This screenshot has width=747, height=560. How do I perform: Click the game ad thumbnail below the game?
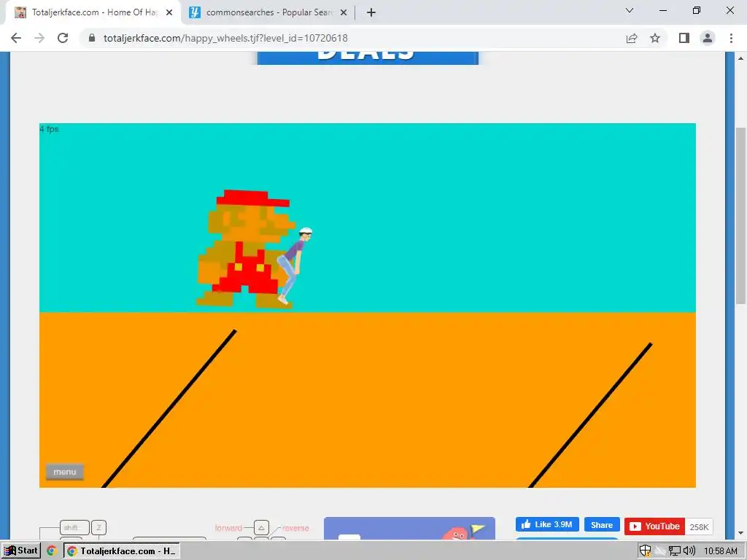[409, 529]
